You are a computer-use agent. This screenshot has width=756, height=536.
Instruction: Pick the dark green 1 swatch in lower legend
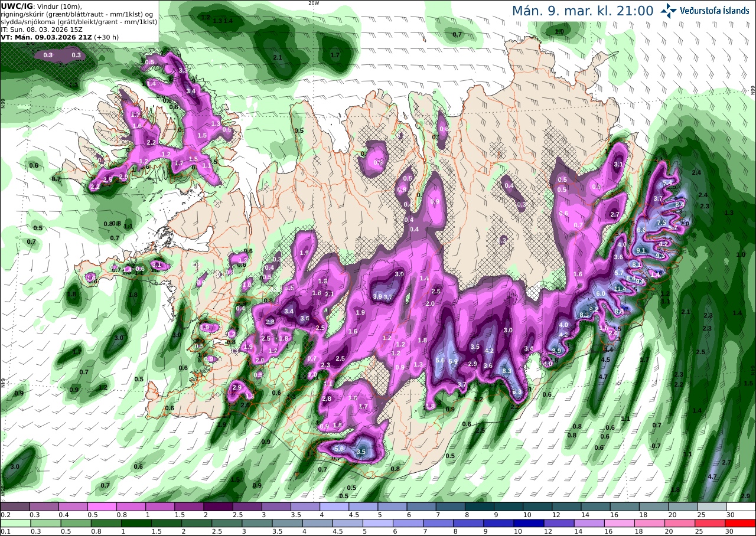[x=136, y=523]
